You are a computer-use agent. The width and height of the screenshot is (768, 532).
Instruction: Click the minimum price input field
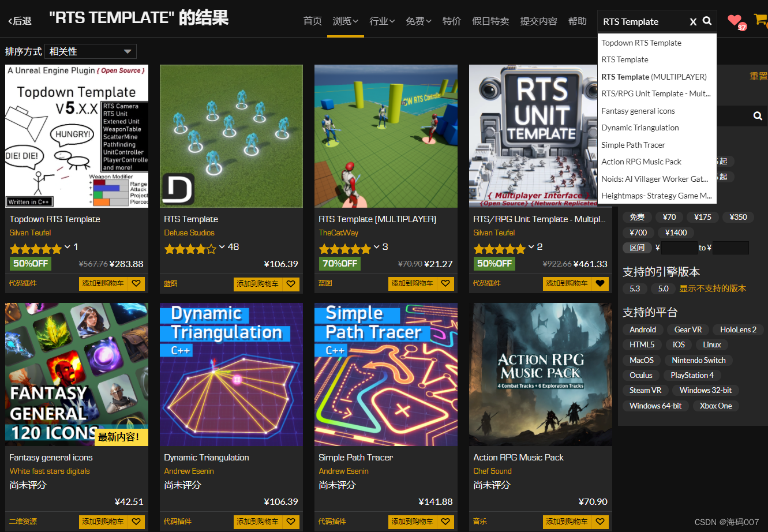point(679,248)
